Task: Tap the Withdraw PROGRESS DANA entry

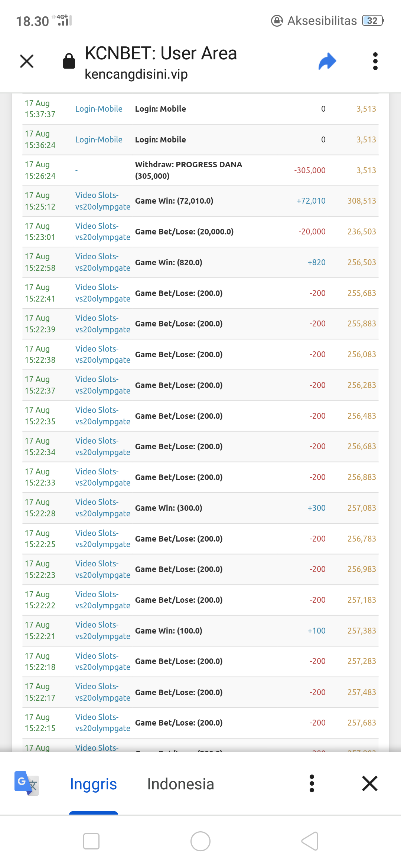Action: tap(189, 170)
